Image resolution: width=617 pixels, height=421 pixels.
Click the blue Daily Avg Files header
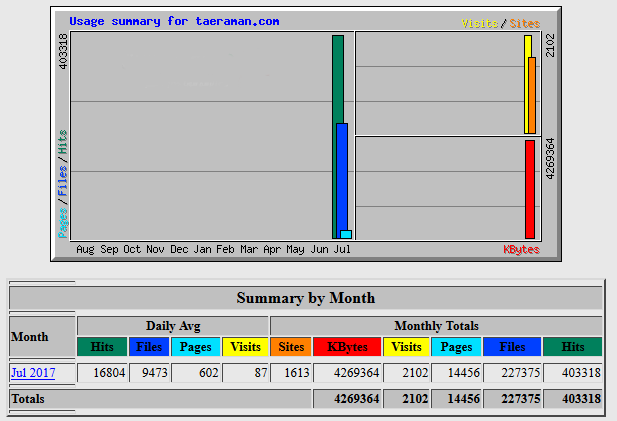pyautogui.click(x=149, y=347)
